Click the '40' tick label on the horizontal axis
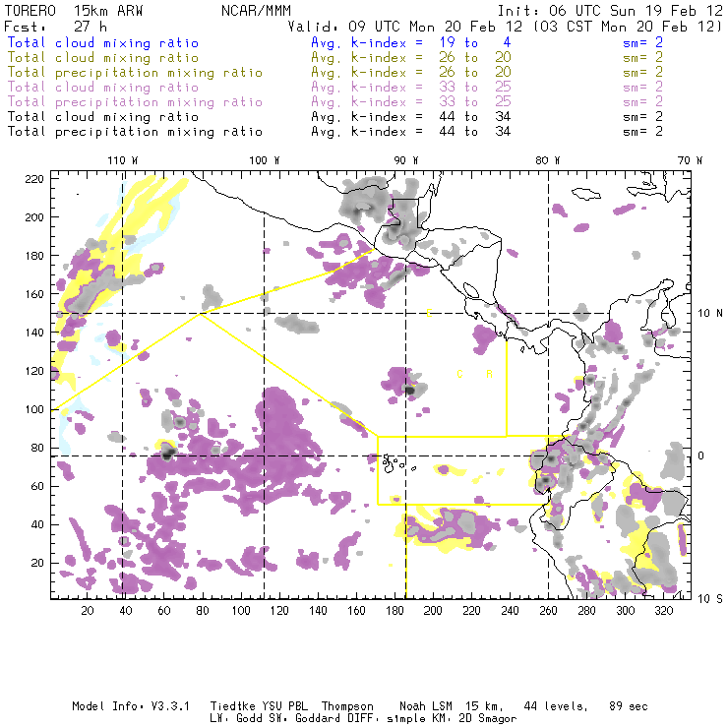Viewport: 728px width, 728px height. [x=126, y=611]
